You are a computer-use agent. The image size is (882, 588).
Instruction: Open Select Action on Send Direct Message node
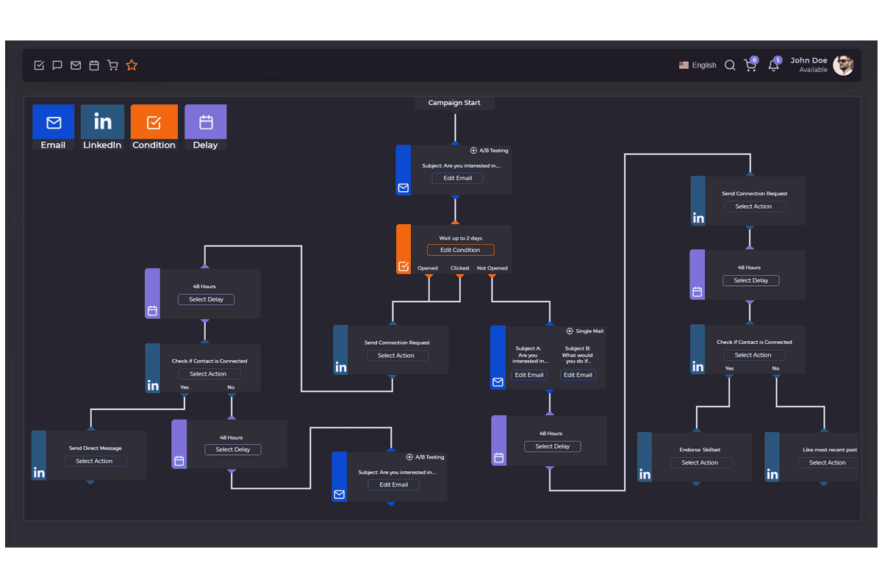(94, 462)
